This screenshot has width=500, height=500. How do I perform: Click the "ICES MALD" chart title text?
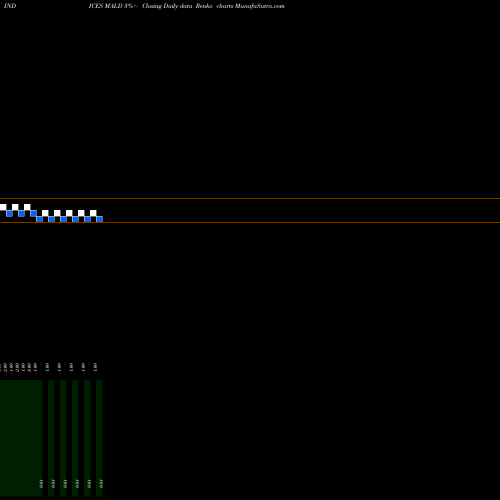click(x=106, y=6)
